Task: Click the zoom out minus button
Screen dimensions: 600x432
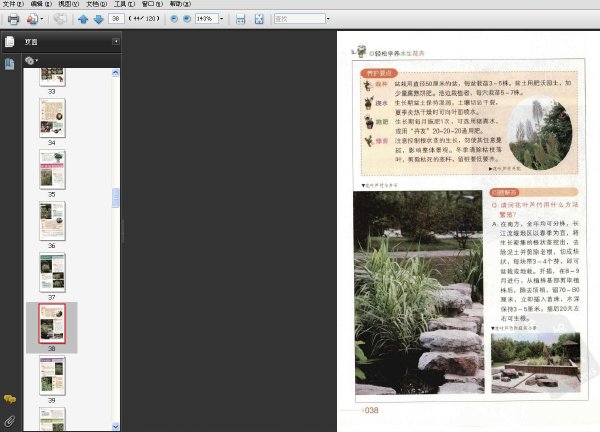Action: click(174, 18)
